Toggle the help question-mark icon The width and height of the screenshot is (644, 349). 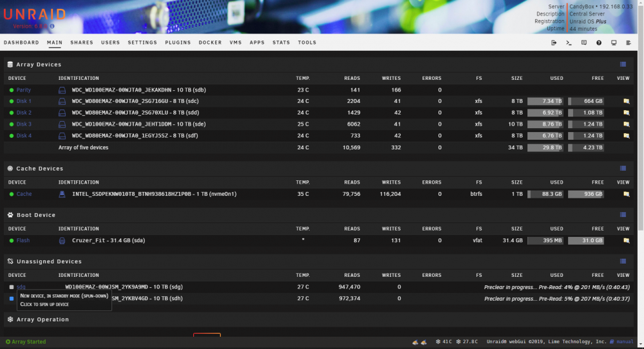point(599,42)
